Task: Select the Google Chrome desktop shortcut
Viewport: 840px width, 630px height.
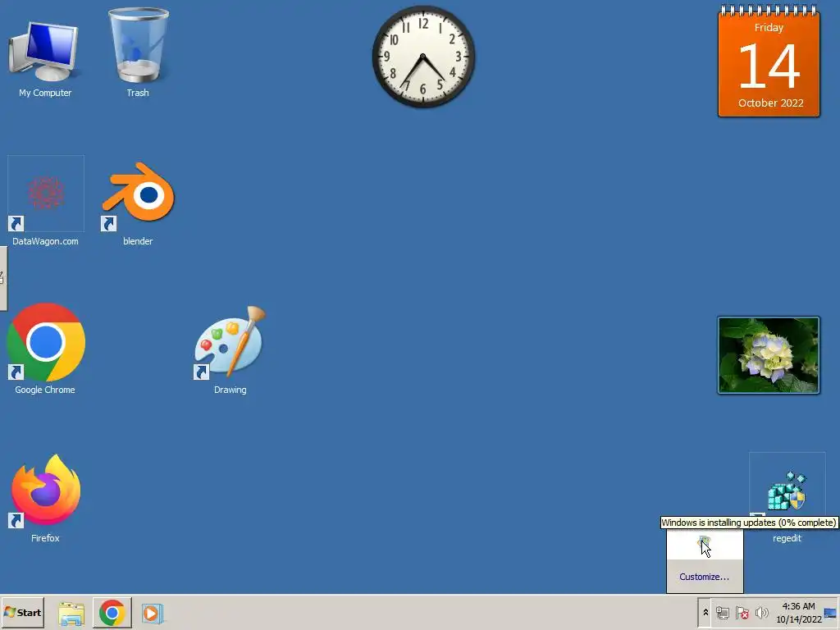Action: [46, 349]
